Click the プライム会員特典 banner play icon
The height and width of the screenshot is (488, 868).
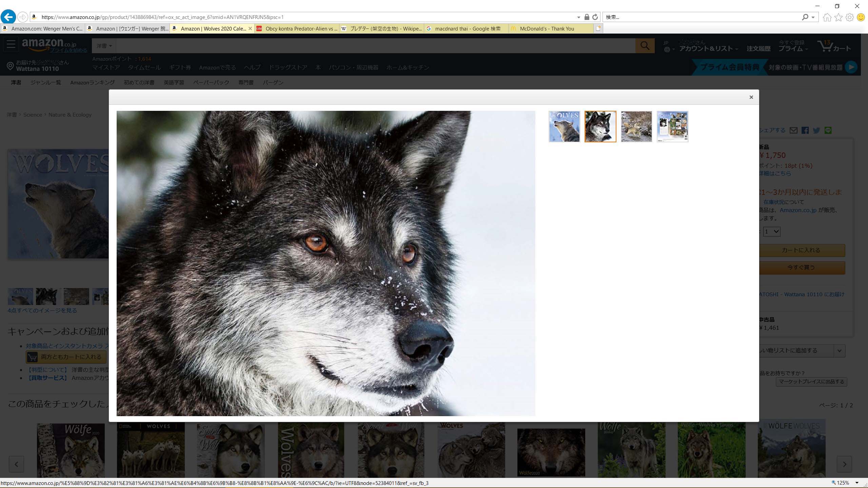[x=851, y=67]
